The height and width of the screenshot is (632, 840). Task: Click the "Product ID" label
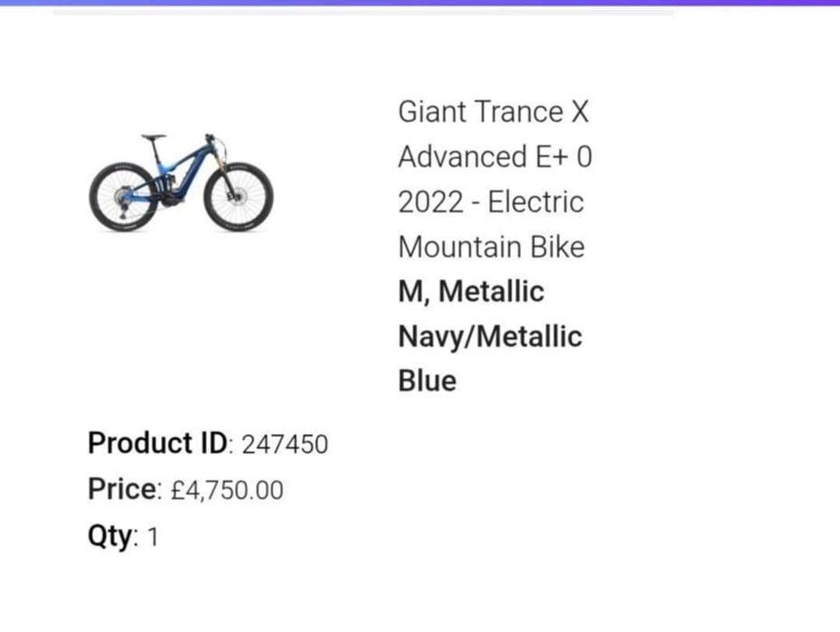coord(159,444)
